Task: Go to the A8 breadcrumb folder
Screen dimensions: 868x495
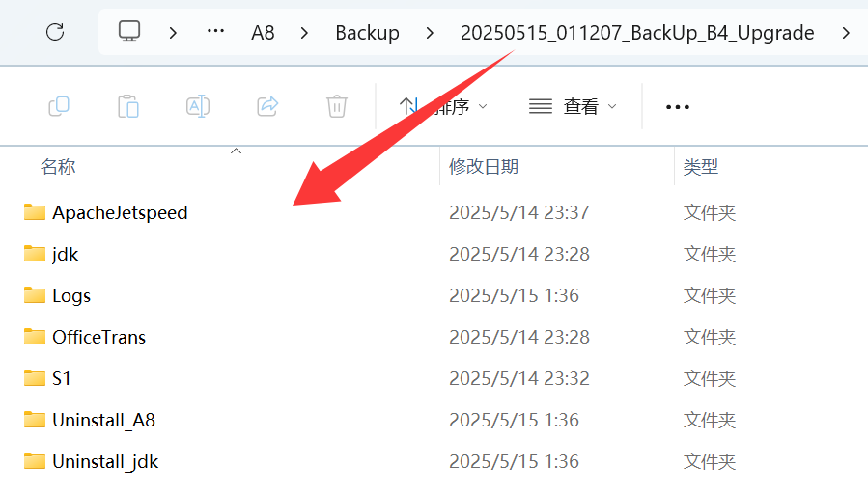Action: 263,33
